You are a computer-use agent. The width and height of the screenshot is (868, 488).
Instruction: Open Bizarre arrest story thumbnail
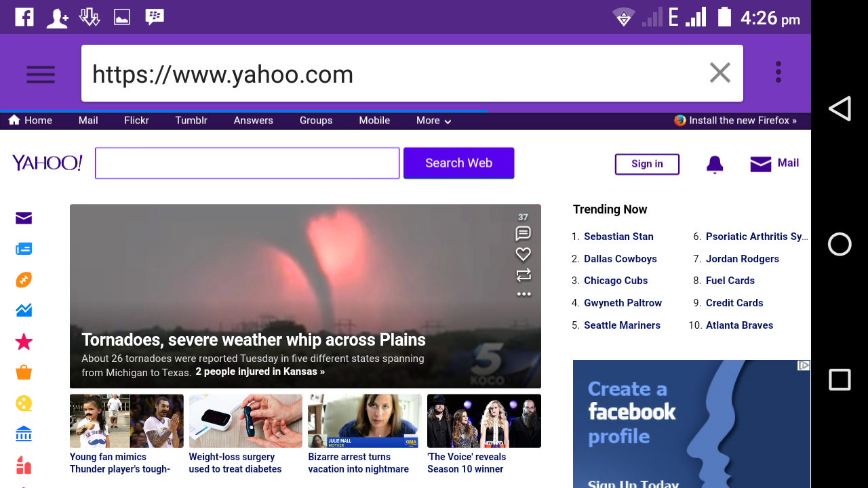(365, 421)
